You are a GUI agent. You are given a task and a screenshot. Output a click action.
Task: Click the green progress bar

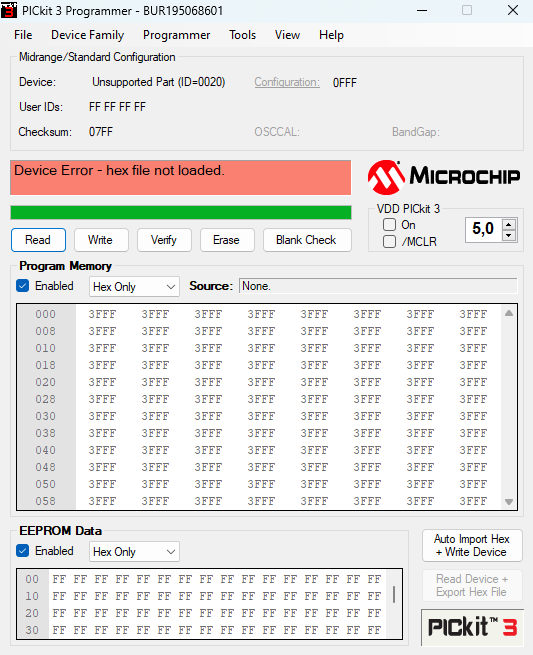pos(181,212)
